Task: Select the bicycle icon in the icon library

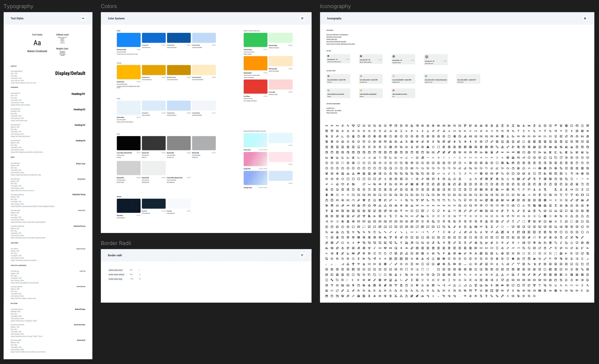Action: 401,142
